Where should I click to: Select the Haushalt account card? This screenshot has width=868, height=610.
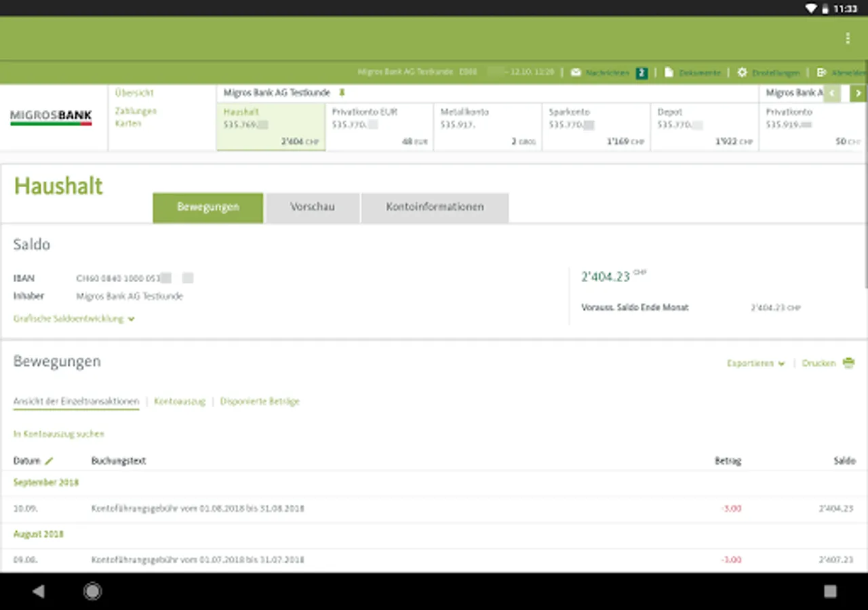(271, 127)
